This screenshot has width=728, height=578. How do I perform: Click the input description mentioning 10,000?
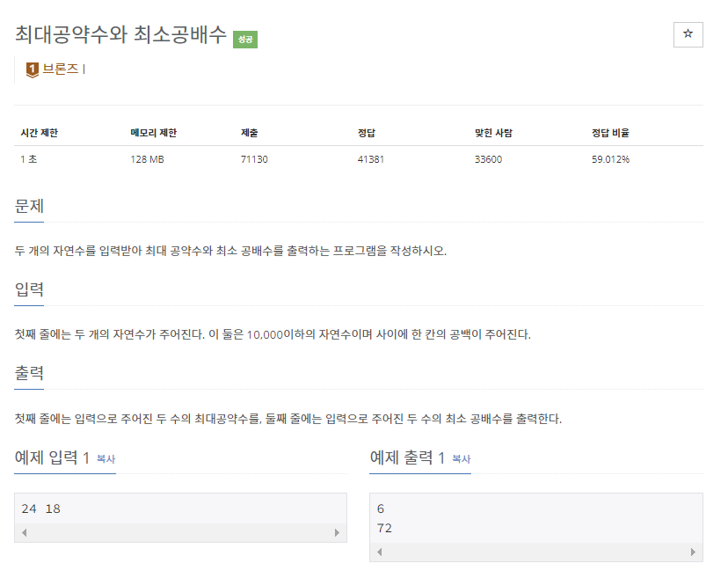(273, 334)
